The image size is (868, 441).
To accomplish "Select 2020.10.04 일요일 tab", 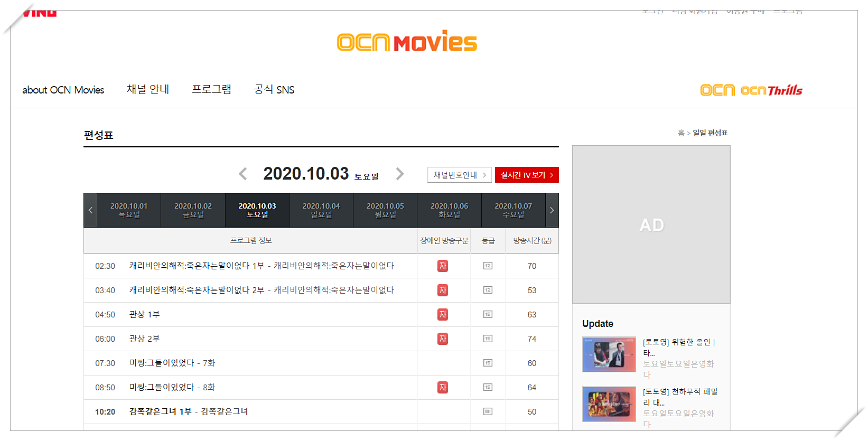I will (x=321, y=210).
